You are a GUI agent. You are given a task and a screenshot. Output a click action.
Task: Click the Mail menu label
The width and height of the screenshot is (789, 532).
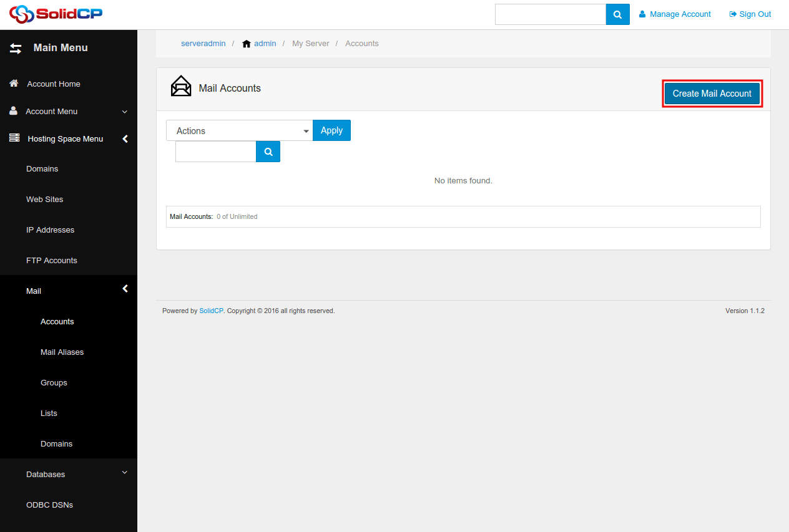tap(34, 291)
